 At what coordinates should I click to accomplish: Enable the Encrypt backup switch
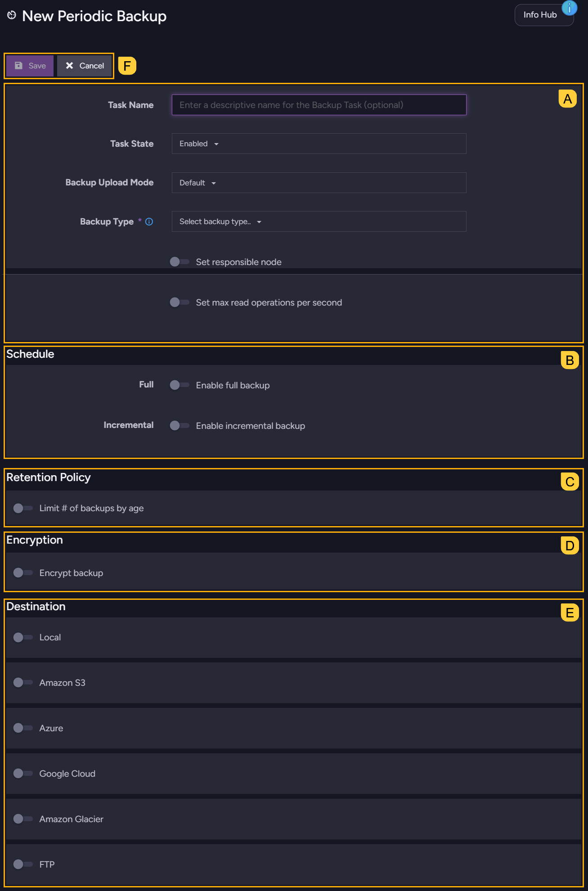tap(22, 573)
